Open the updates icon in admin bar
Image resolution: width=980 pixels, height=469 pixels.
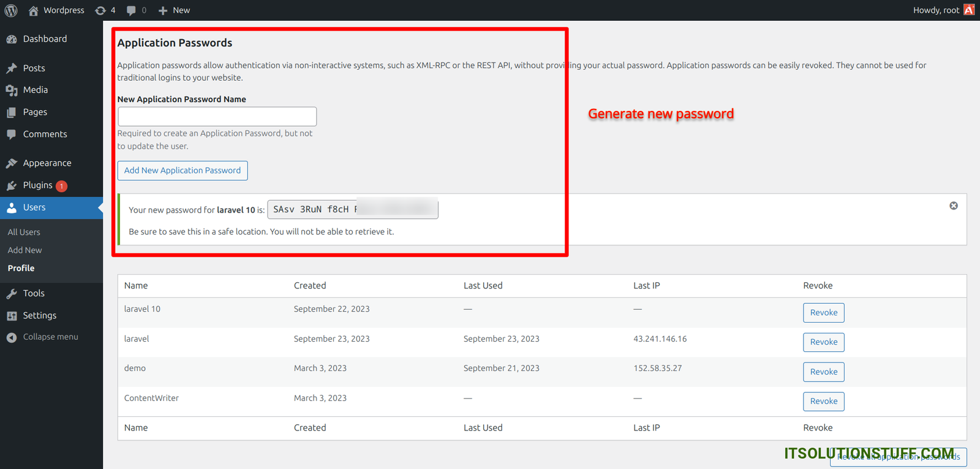tap(105, 10)
